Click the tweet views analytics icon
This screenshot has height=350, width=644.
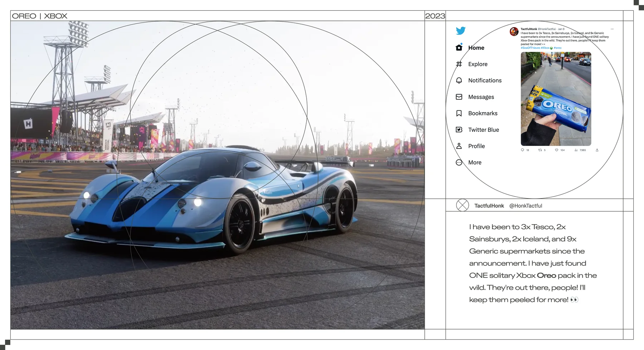tap(576, 150)
